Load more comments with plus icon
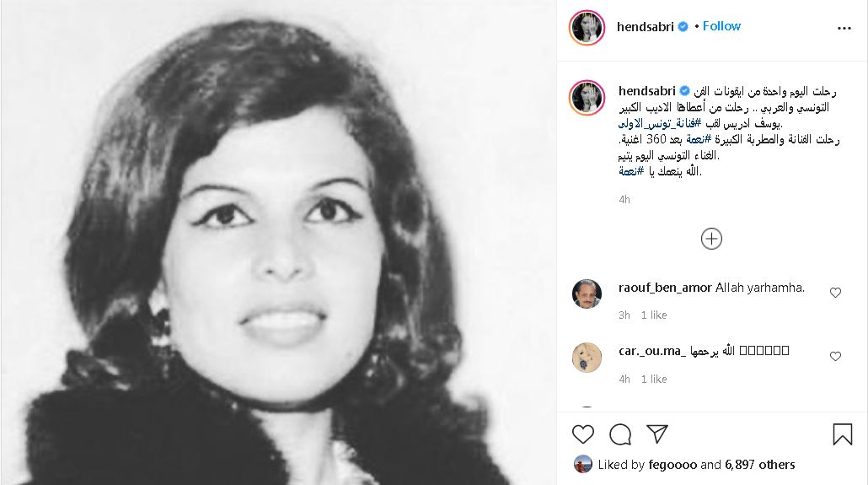 click(711, 239)
